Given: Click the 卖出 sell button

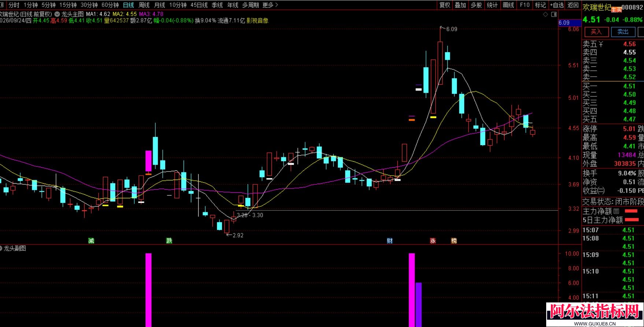Looking at the screenshot, I should (623, 32).
